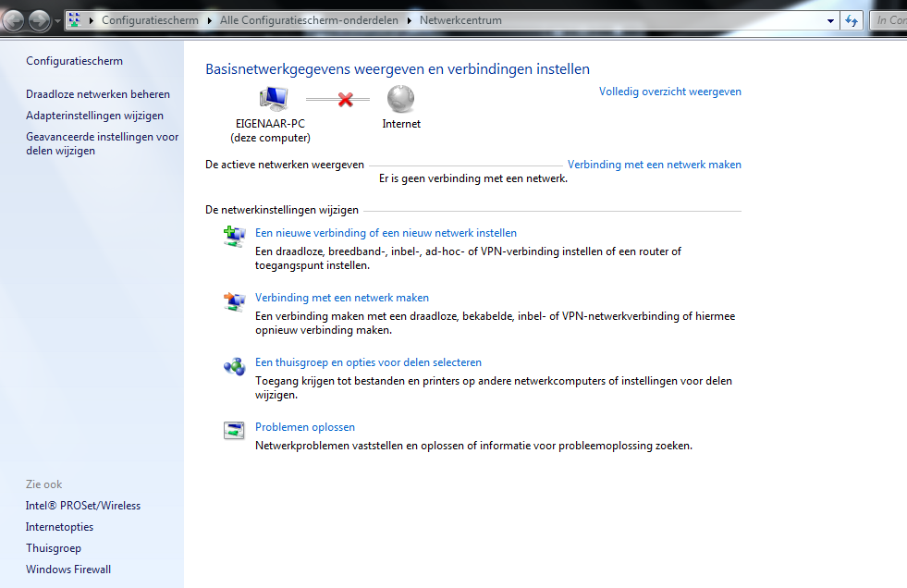Click 'De netwerkinstellingen wijzigen' label
This screenshot has width=907, height=588.
pyautogui.click(x=282, y=210)
